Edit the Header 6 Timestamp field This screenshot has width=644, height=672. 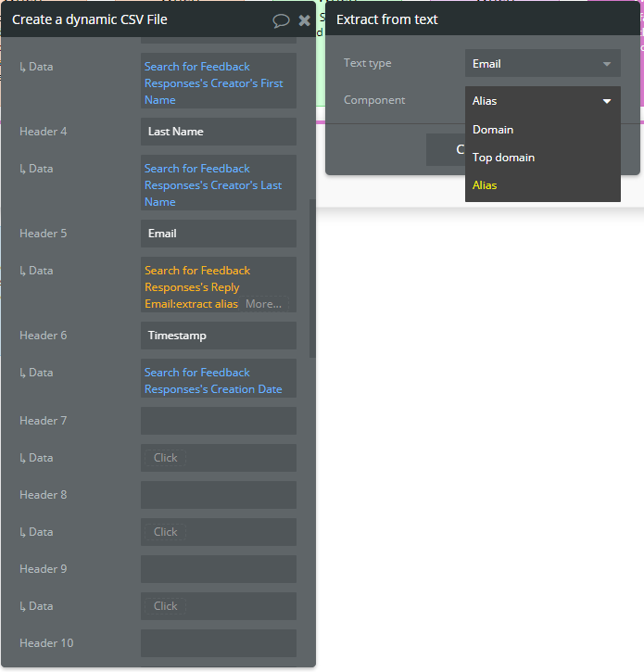pos(219,336)
